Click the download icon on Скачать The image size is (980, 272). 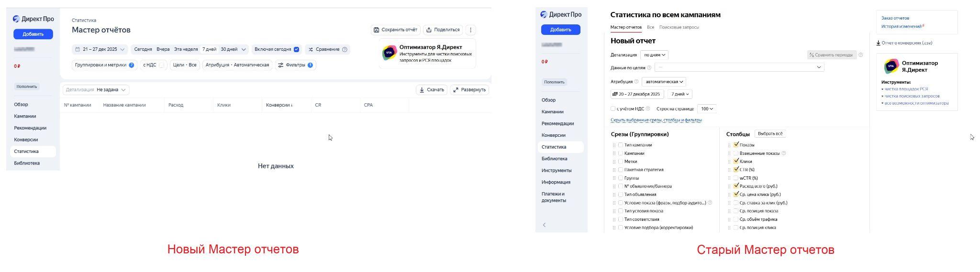pos(422,90)
